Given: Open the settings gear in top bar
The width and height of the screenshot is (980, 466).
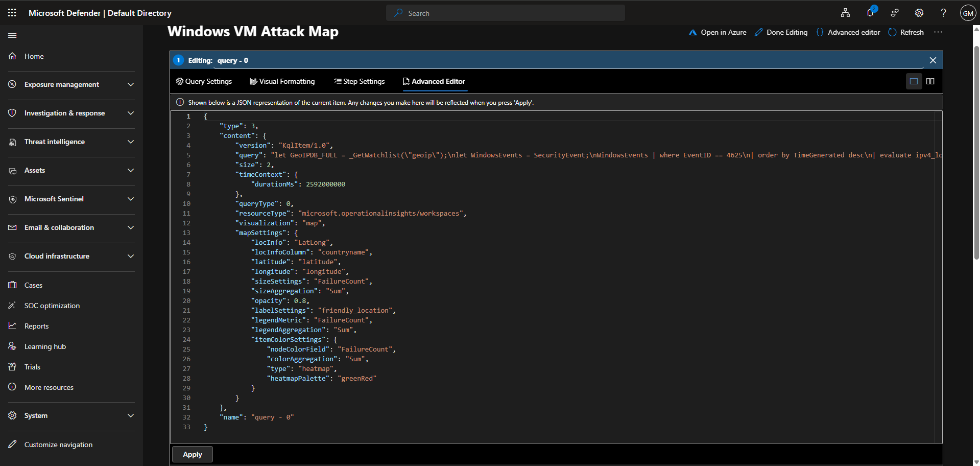Looking at the screenshot, I should 919,13.
